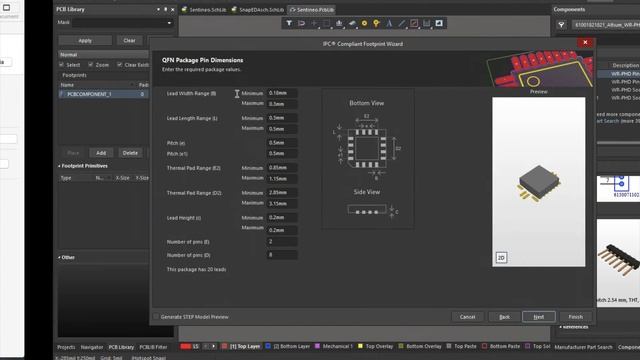Close the IPC Compliant Footprint Wizard dialog
This screenshot has width=640, height=360.
[x=585, y=42]
